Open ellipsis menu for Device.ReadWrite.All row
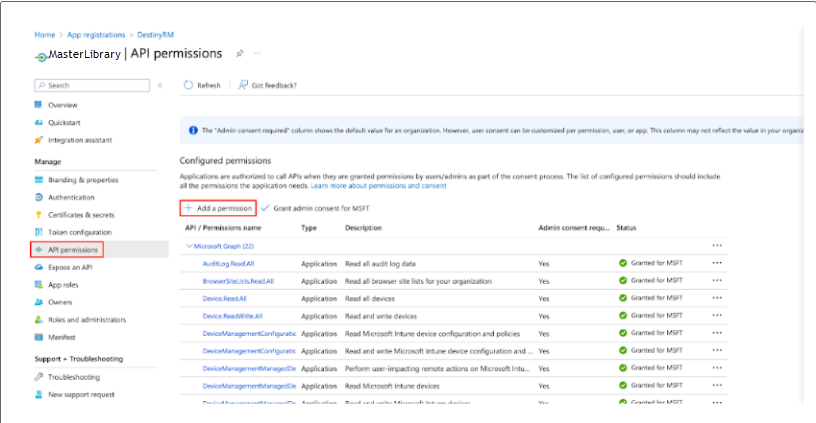This screenshot has height=423, width=816. pyautogui.click(x=717, y=315)
